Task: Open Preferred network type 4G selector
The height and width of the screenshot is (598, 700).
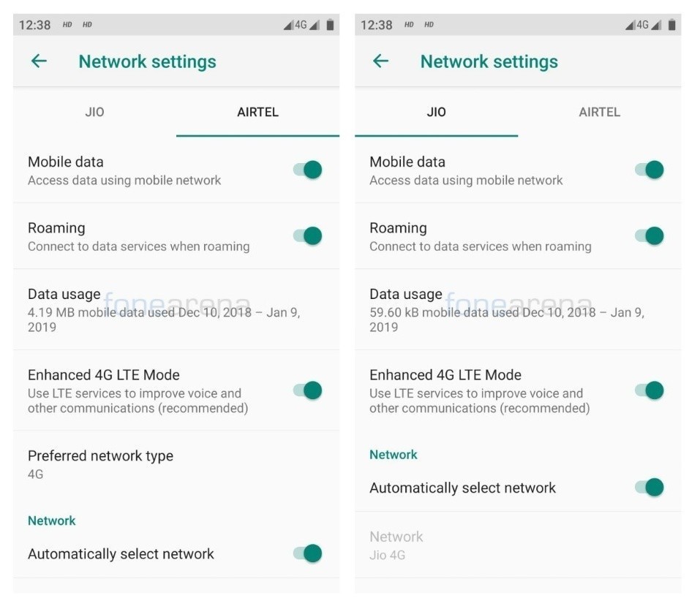Action: pos(176,464)
